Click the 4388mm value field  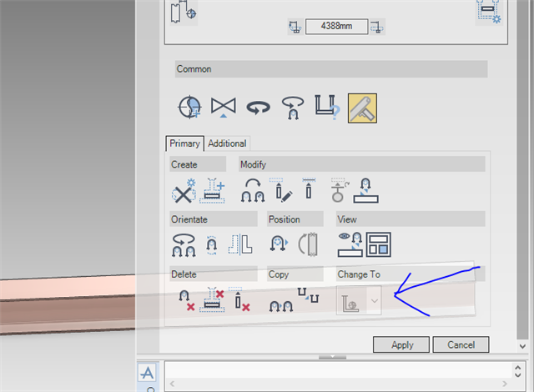pyautogui.click(x=336, y=27)
